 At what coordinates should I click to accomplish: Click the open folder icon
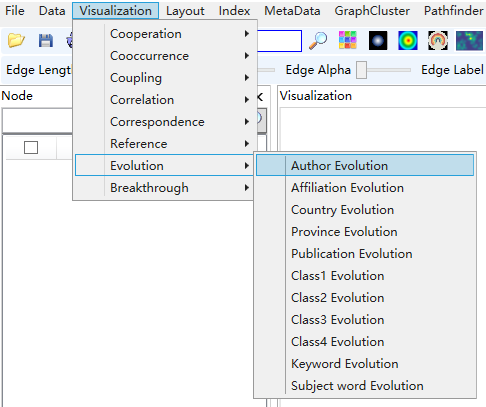[16, 41]
